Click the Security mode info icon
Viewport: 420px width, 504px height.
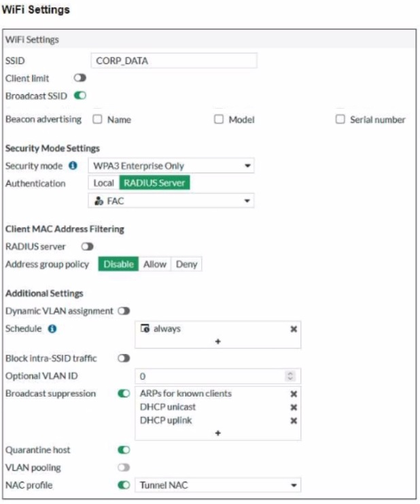coord(73,166)
